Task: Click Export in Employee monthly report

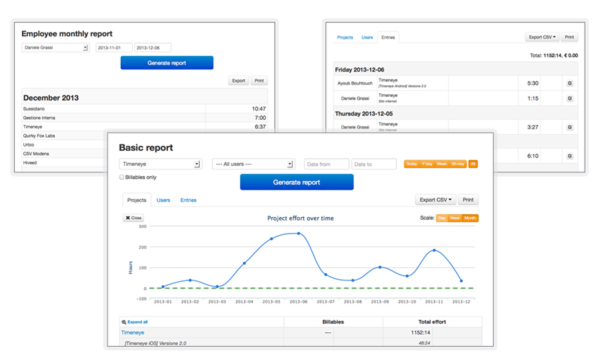Action: 238,81
